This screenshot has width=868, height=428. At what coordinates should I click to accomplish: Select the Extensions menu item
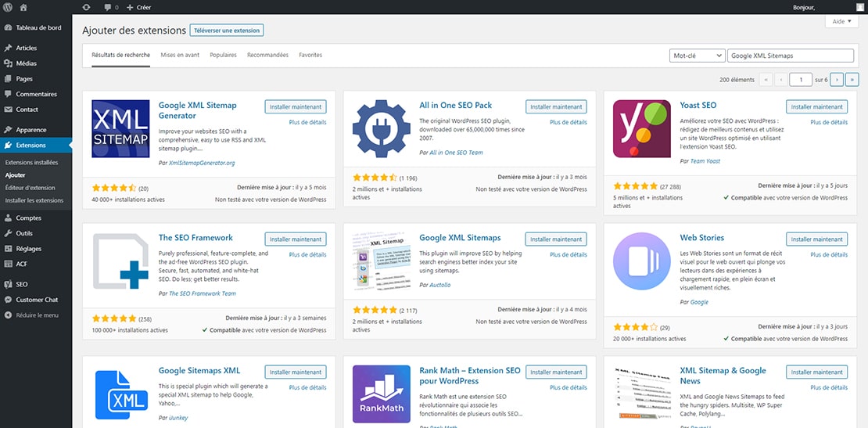36,145
